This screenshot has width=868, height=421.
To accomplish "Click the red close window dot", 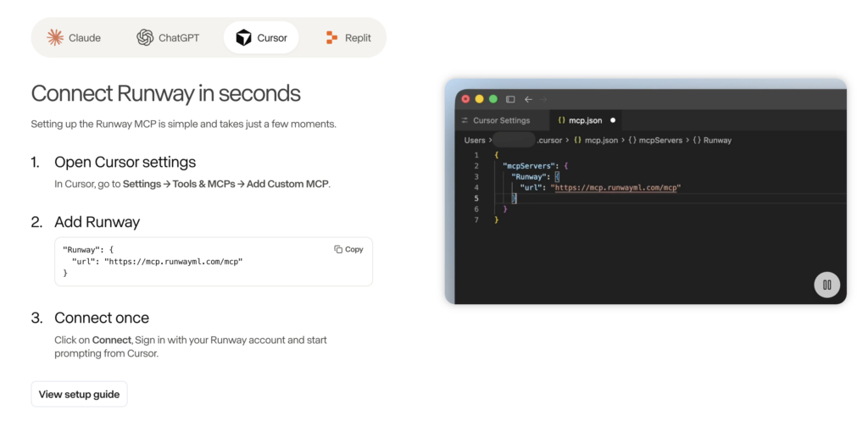I will (x=465, y=100).
